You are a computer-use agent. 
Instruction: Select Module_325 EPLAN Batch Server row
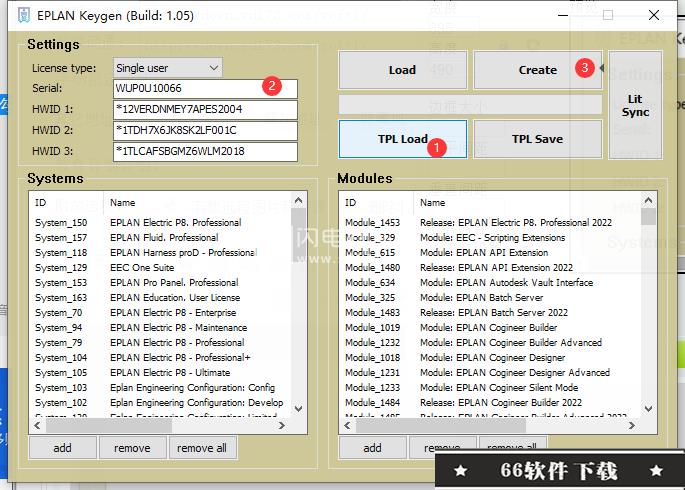click(x=491, y=298)
